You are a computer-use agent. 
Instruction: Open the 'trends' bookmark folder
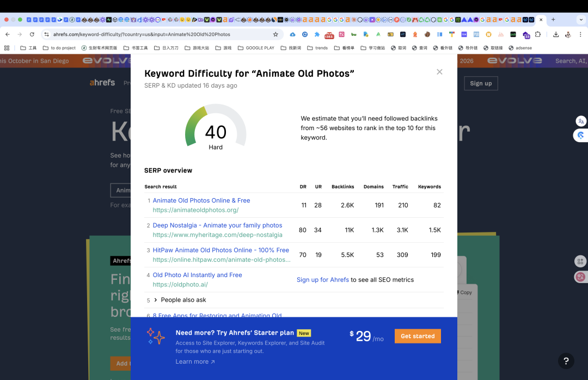tap(317, 48)
